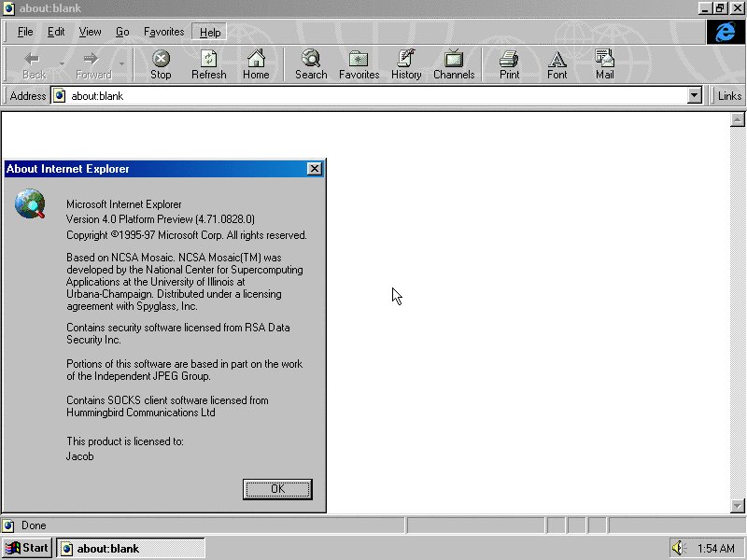Viewport: 747px width, 560px height.
Task: Close the About Internet Explorer dialog
Action: coord(315,169)
